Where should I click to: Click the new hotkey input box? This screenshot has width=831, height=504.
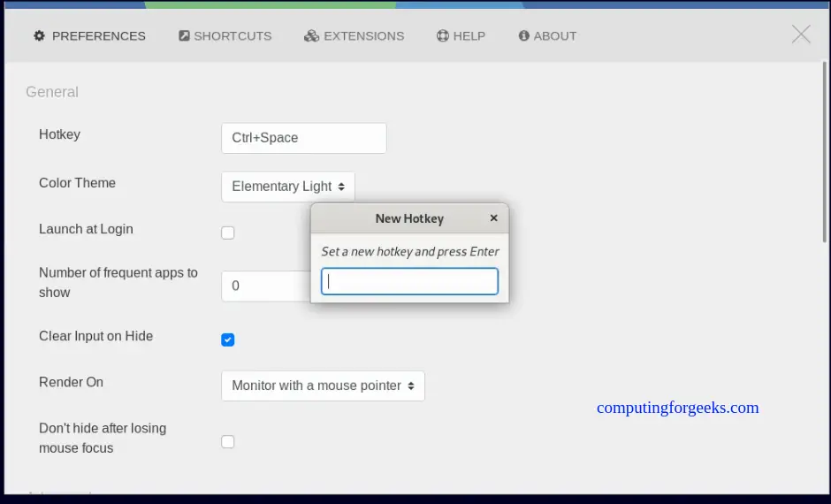(409, 281)
